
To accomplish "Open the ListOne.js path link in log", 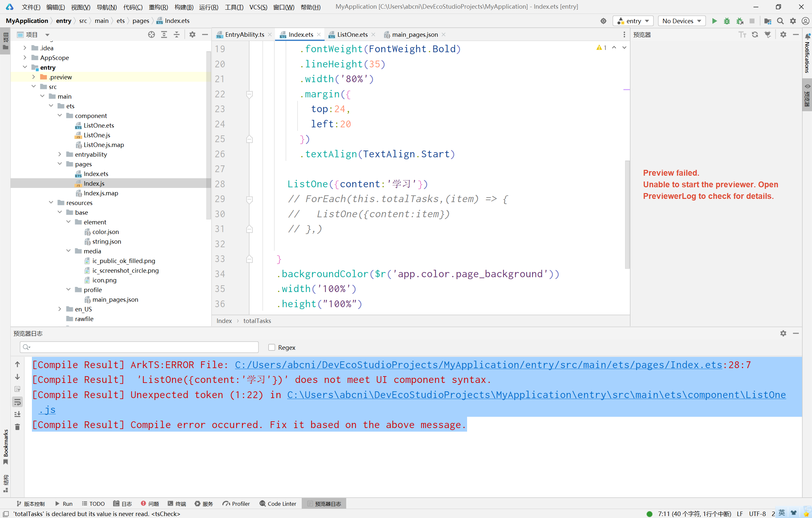I will click(x=536, y=395).
